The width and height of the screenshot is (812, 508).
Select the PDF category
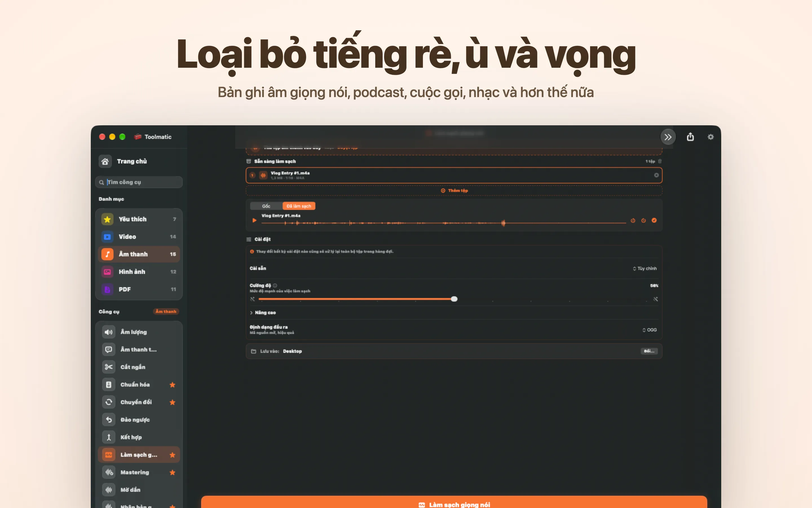(139, 289)
